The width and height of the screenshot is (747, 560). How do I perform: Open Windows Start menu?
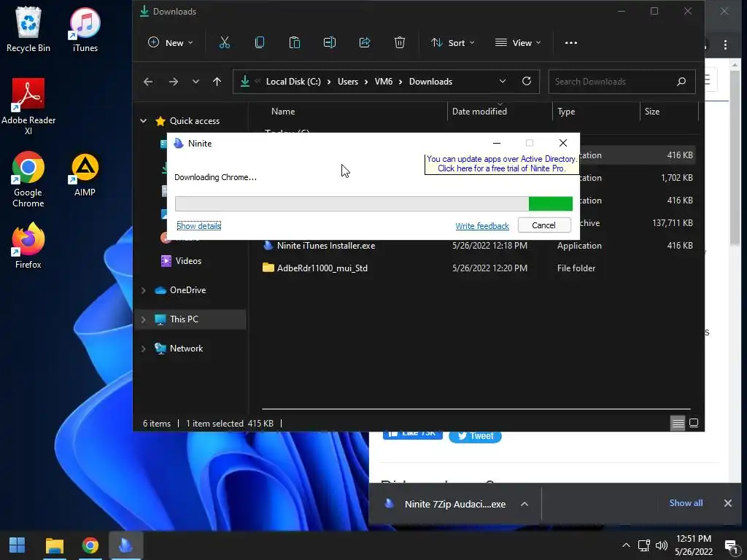click(18, 545)
